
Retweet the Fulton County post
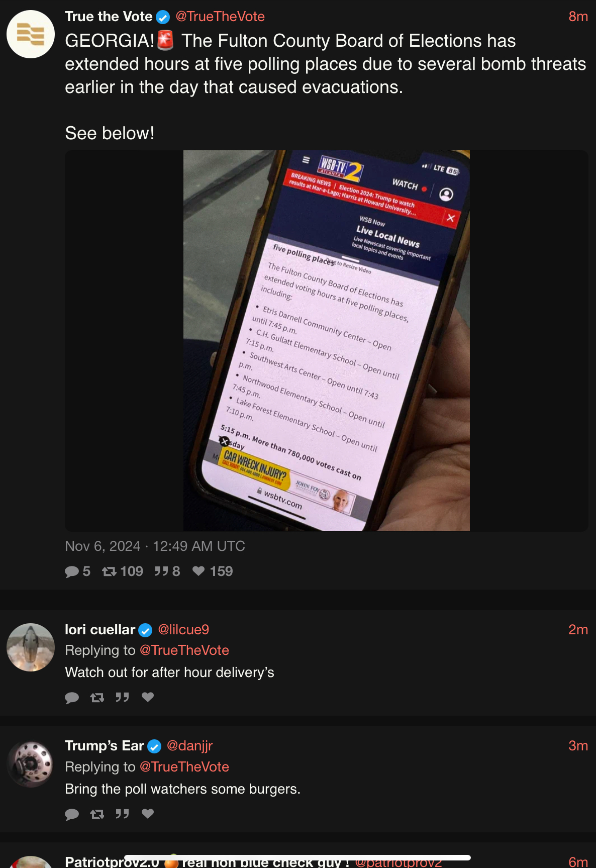coord(123,571)
